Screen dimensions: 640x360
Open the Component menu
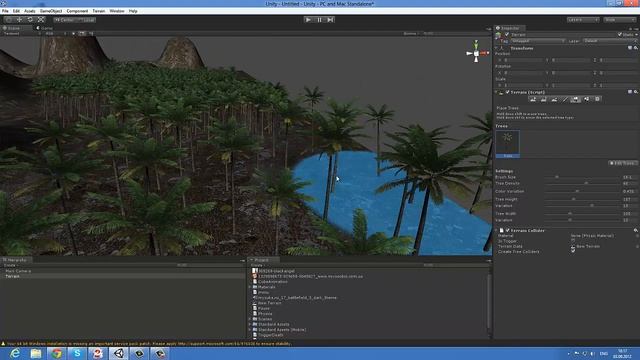point(77,11)
